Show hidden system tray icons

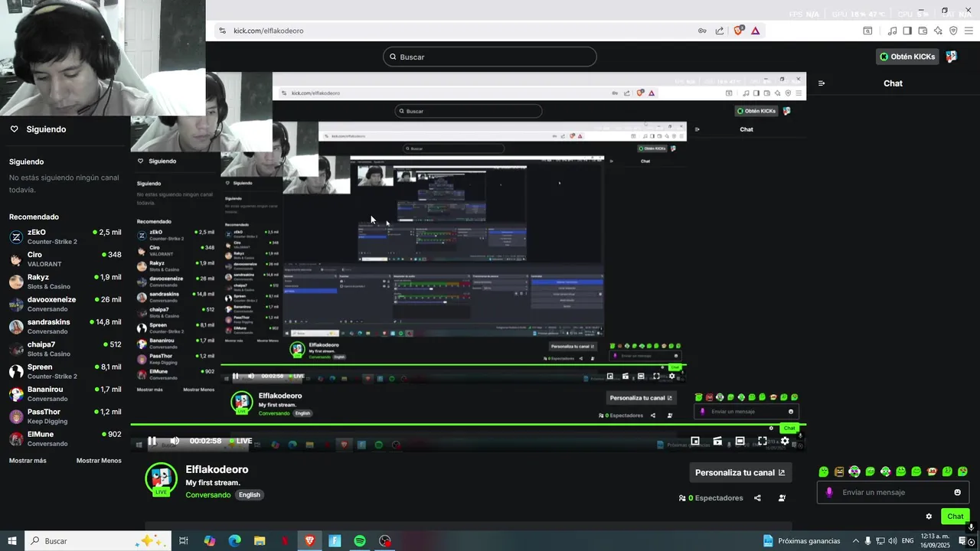855,541
